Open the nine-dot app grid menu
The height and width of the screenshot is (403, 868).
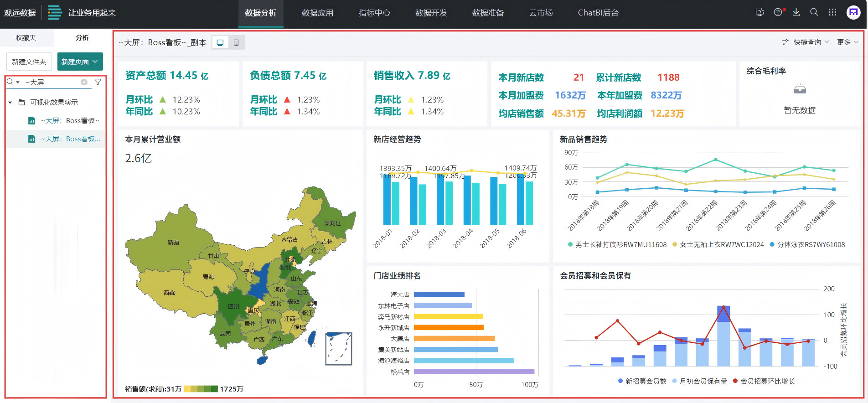tap(832, 12)
